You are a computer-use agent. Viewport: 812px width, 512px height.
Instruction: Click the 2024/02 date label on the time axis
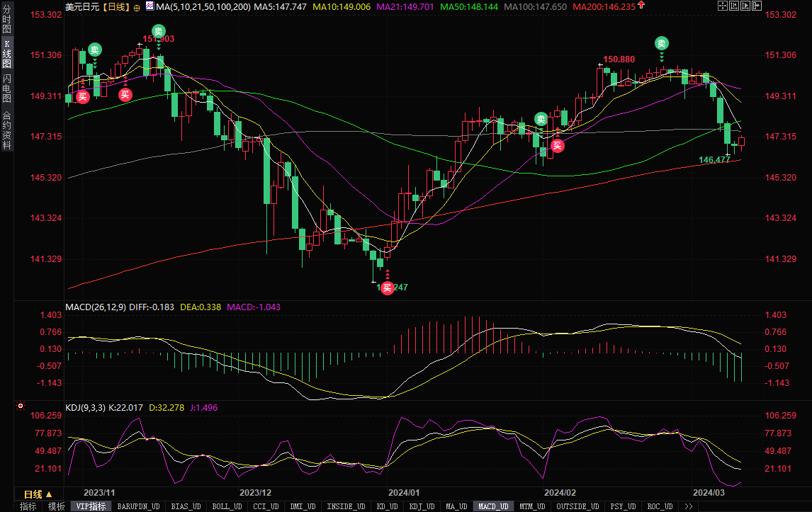coord(560,492)
